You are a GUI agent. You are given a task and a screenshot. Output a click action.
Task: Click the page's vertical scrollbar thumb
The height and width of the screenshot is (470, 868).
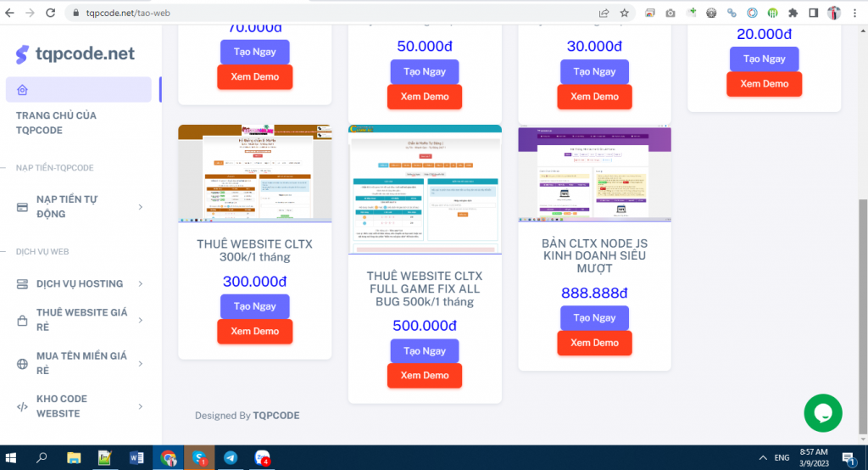click(863, 314)
